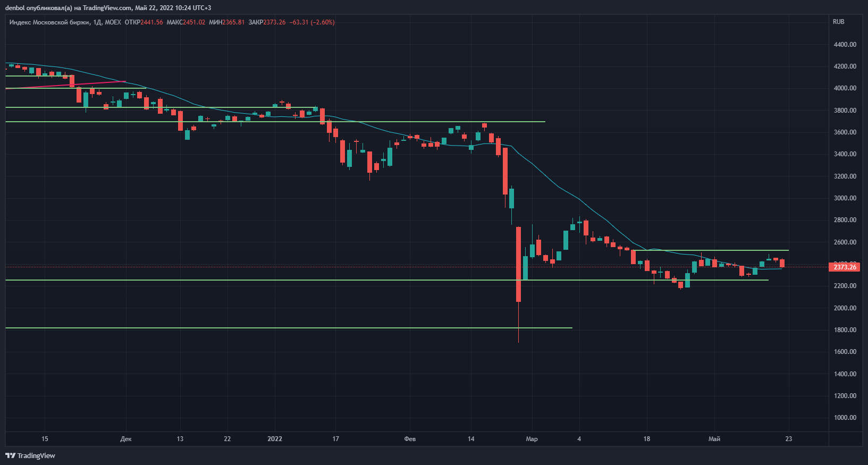Click the 3600.00 price axis label
The width and height of the screenshot is (868, 465).
[845, 132]
